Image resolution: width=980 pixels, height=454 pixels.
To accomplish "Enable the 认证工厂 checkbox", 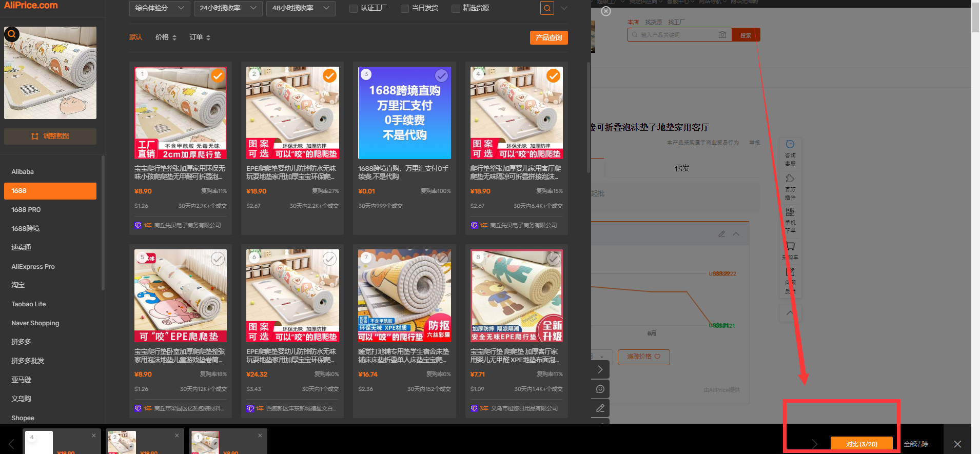I will (353, 9).
